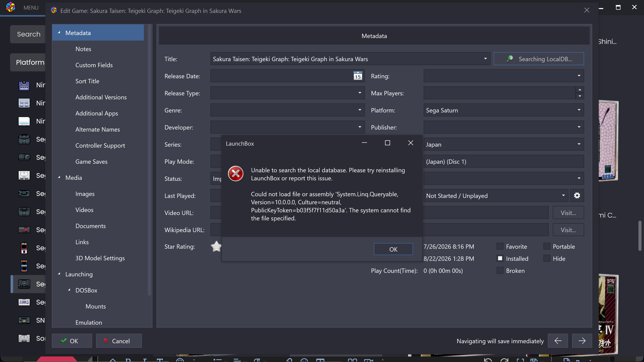
Task: Click OK to save game edits
Action: pos(72,341)
